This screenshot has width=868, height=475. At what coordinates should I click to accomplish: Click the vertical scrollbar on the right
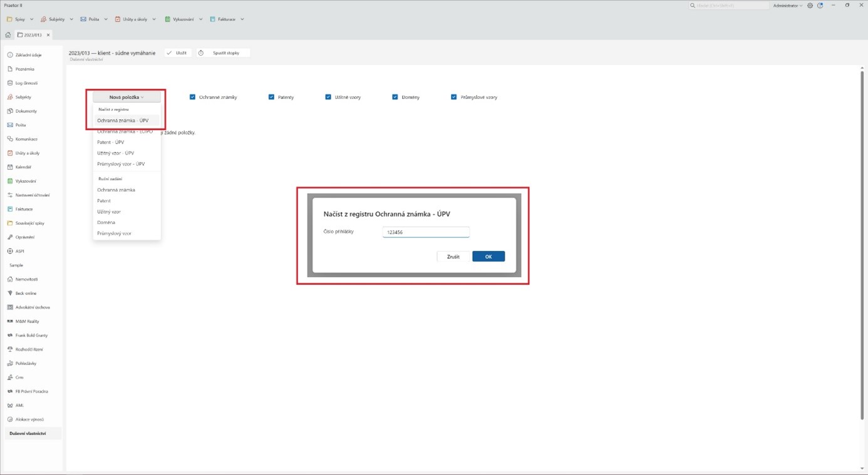(862, 250)
